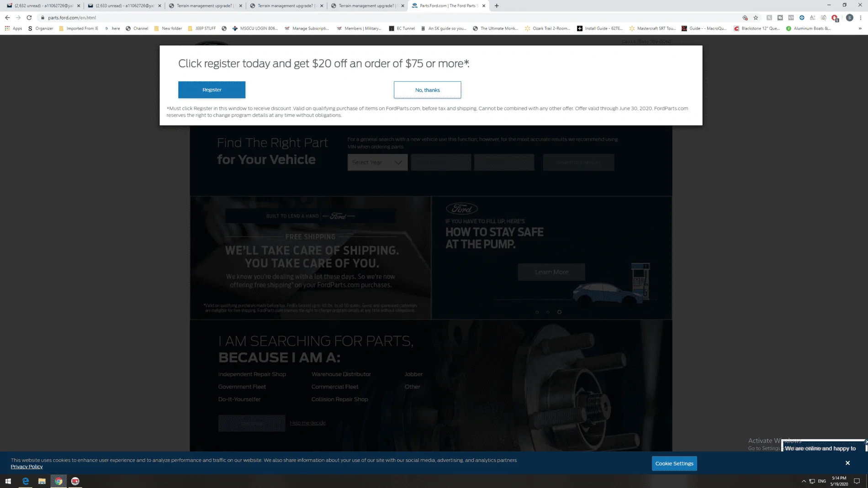Click the Help me decide link
The image size is (868, 488).
(308, 423)
